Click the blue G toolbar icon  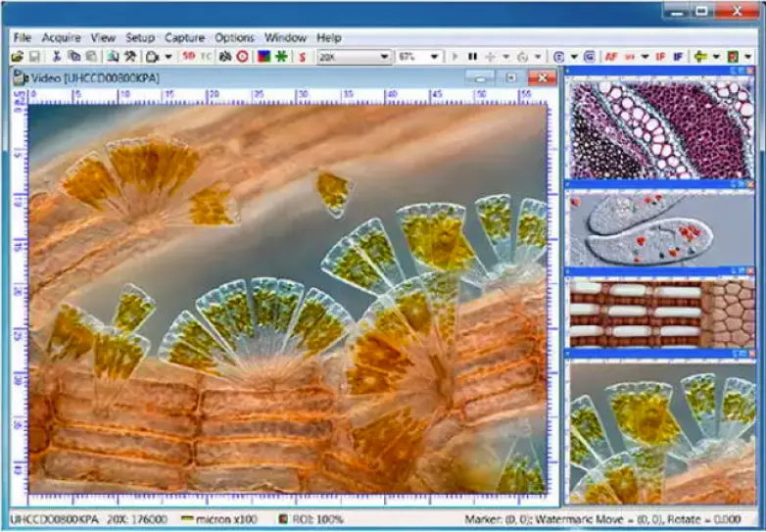589,57
